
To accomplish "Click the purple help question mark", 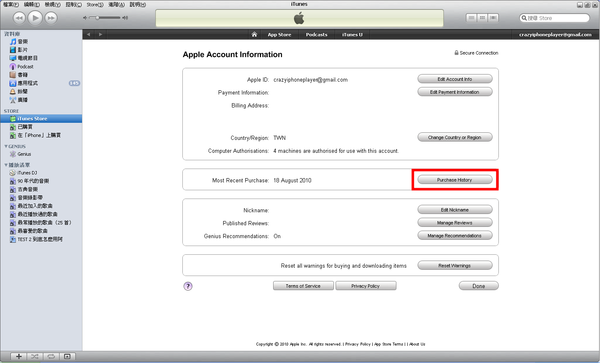I will pyautogui.click(x=188, y=286).
